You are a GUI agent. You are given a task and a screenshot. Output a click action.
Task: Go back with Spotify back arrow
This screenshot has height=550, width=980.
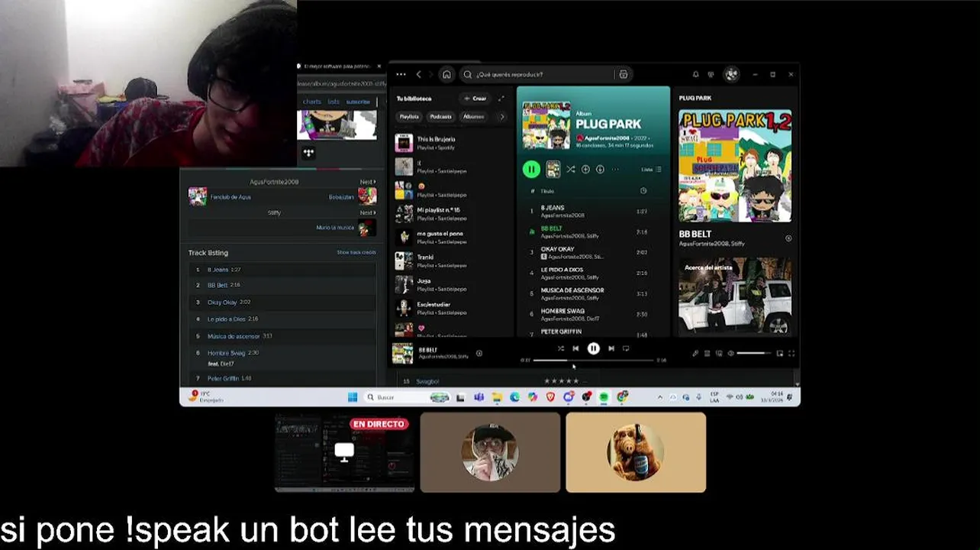tap(418, 74)
